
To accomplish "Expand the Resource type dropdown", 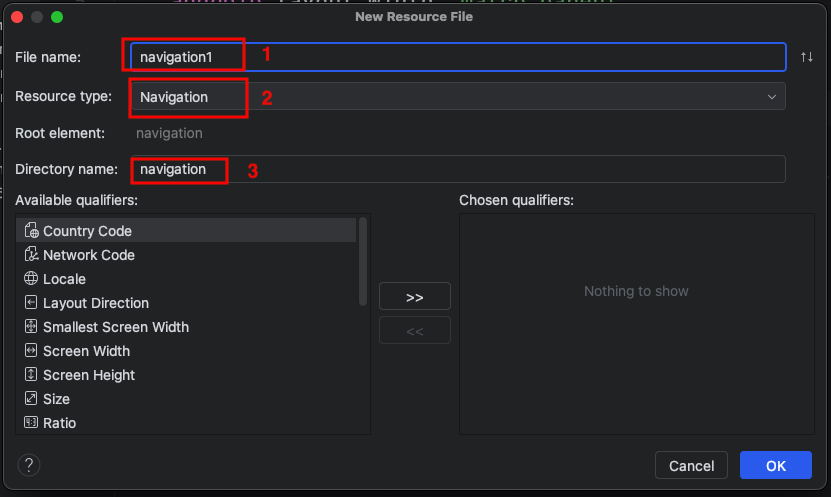I will [771, 97].
